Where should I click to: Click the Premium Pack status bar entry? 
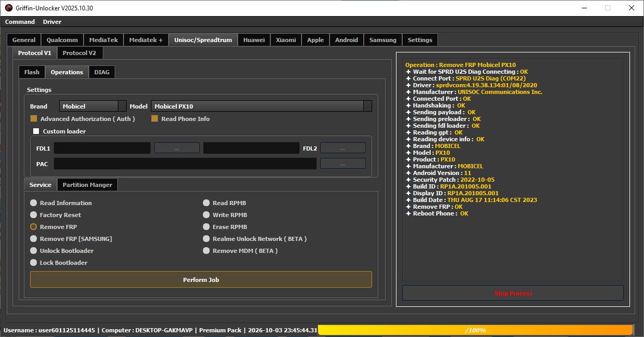tap(220, 330)
